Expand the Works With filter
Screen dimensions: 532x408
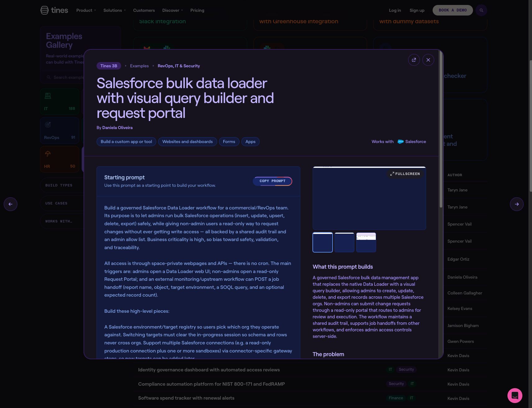tap(62, 222)
